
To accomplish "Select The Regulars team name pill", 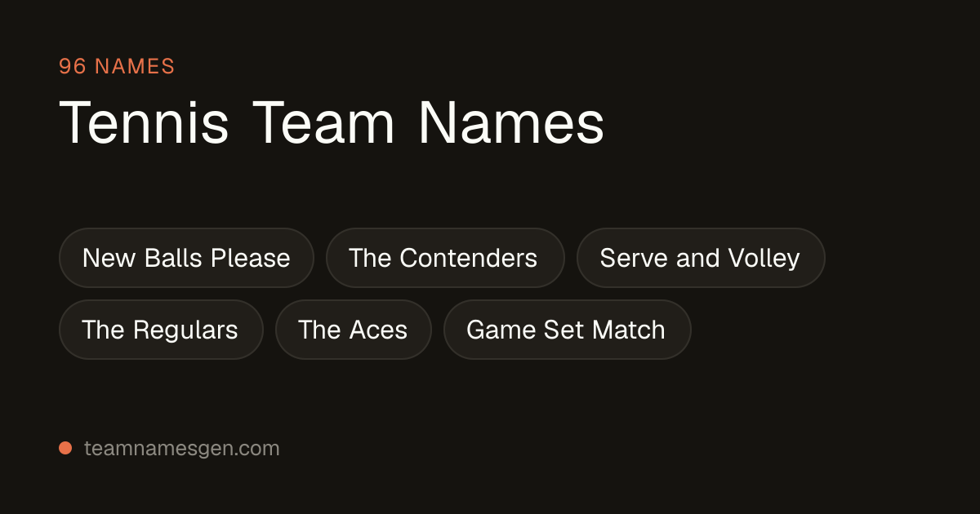I will 161,330.
